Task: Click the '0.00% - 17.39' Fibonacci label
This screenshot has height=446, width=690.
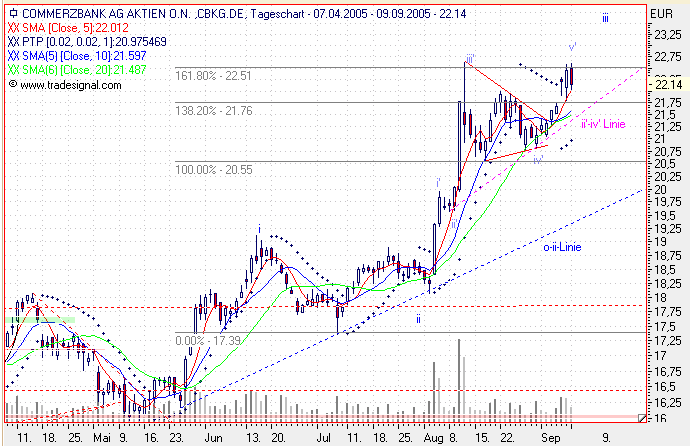Action: click(208, 340)
